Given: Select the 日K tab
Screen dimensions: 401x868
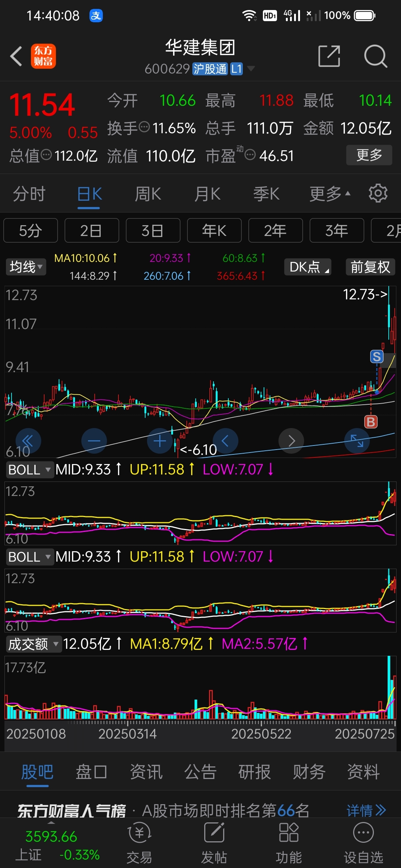Looking at the screenshot, I should click(x=89, y=194).
